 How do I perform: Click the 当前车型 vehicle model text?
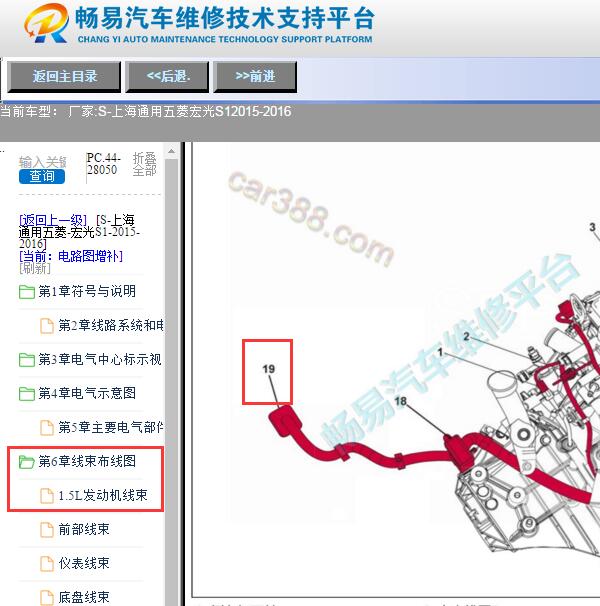point(145,112)
